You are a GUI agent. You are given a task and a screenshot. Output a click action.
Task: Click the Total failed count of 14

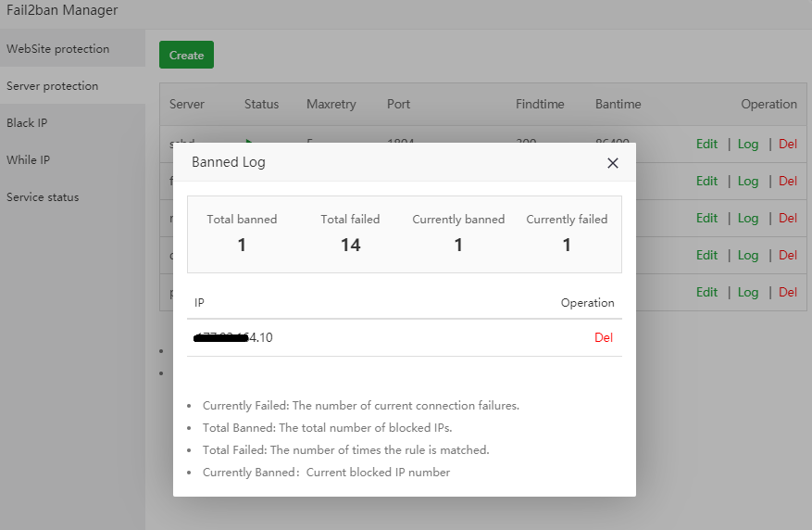[350, 245]
